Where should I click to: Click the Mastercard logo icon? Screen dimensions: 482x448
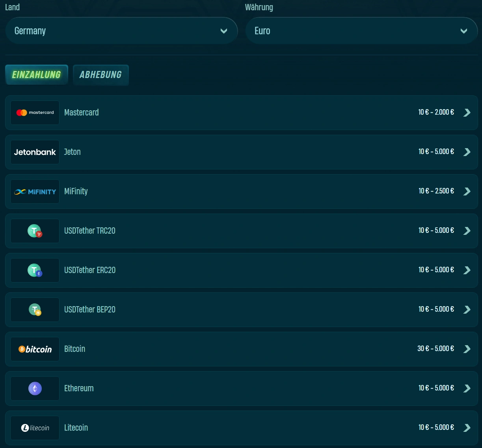pyautogui.click(x=35, y=113)
